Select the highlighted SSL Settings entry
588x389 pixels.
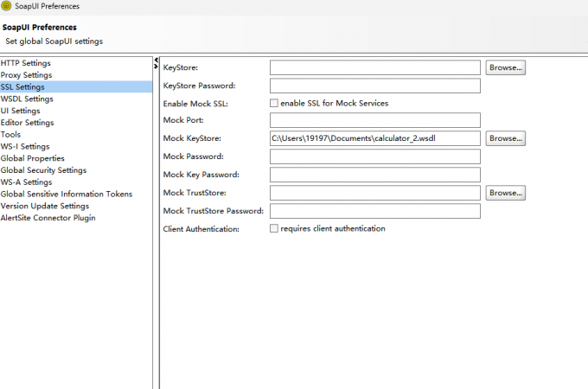click(x=76, y=87)
